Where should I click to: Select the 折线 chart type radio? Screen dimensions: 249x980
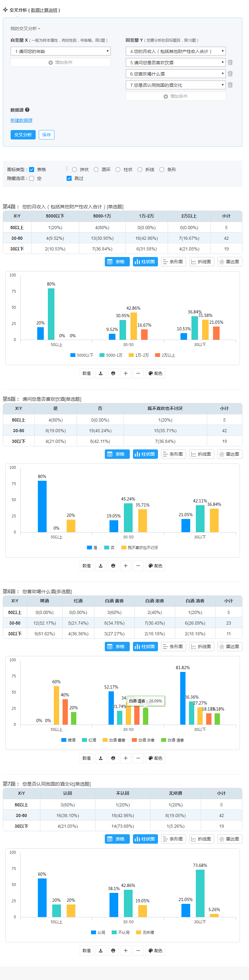[x=140, y=170]
